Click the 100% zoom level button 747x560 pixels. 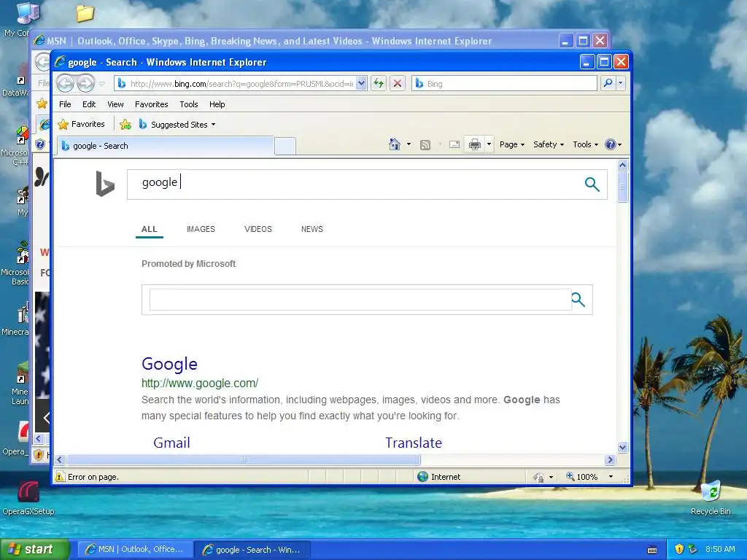581,477
